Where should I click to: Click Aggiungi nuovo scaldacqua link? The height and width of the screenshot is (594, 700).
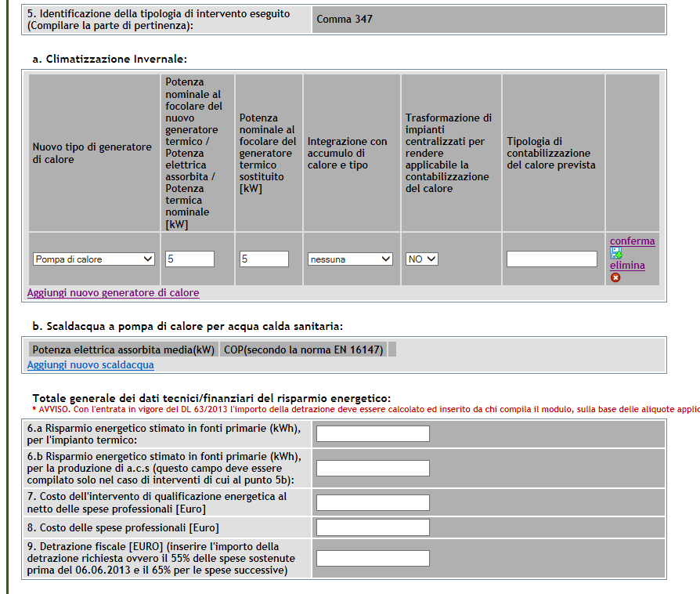pos(90,365)
